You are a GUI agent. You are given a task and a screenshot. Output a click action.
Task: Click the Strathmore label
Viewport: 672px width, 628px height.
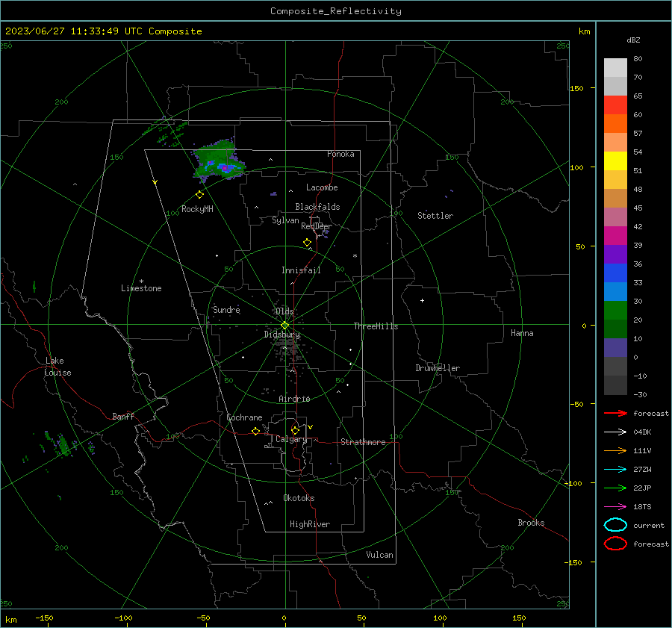[363, 442]
